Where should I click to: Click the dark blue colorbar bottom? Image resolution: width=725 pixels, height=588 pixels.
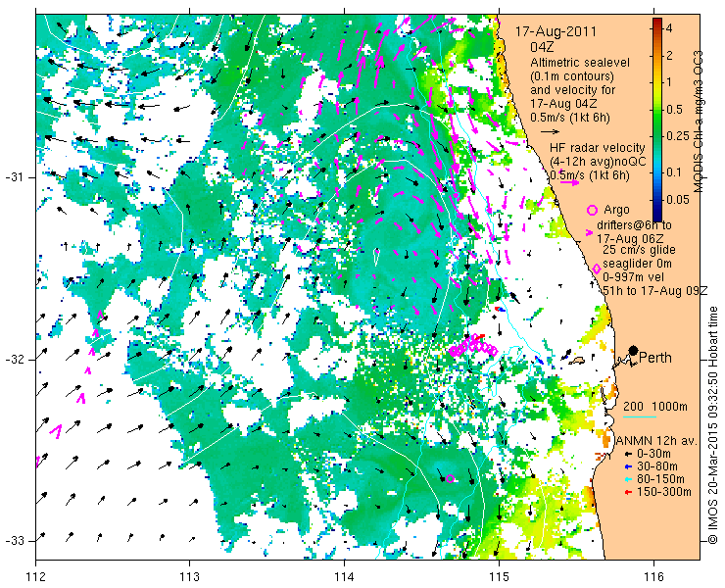pos(657,217)
